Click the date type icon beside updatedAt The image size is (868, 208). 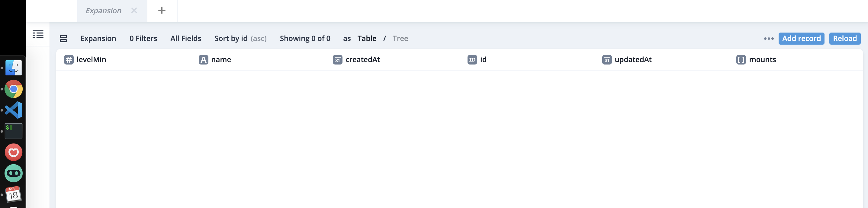coord(606,60)
